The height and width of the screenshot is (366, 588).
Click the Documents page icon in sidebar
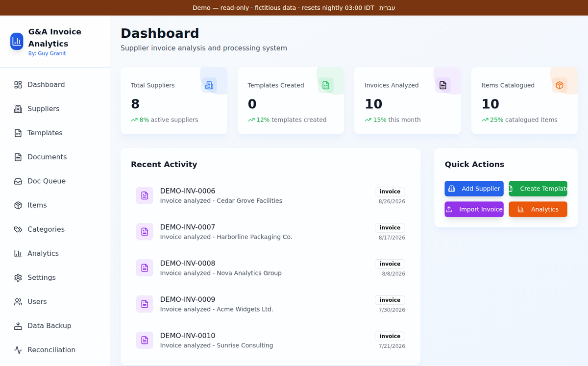click(x=18, y=157)
